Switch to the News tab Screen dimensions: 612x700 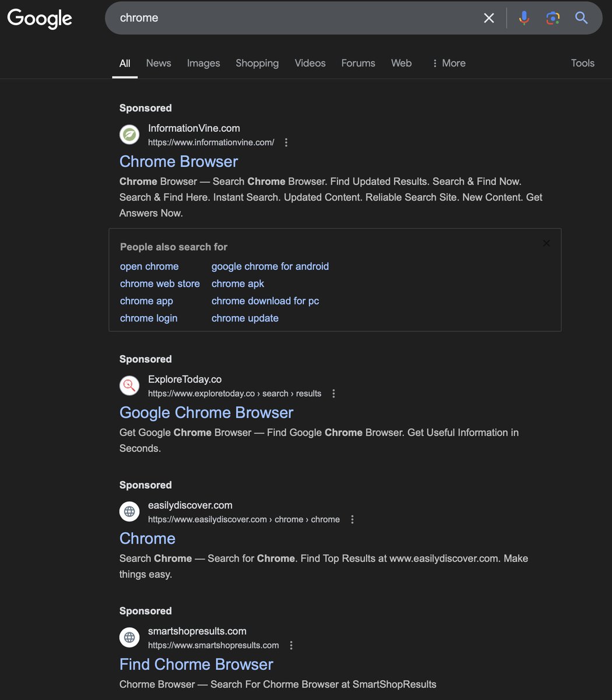click(x=159, y=63)
